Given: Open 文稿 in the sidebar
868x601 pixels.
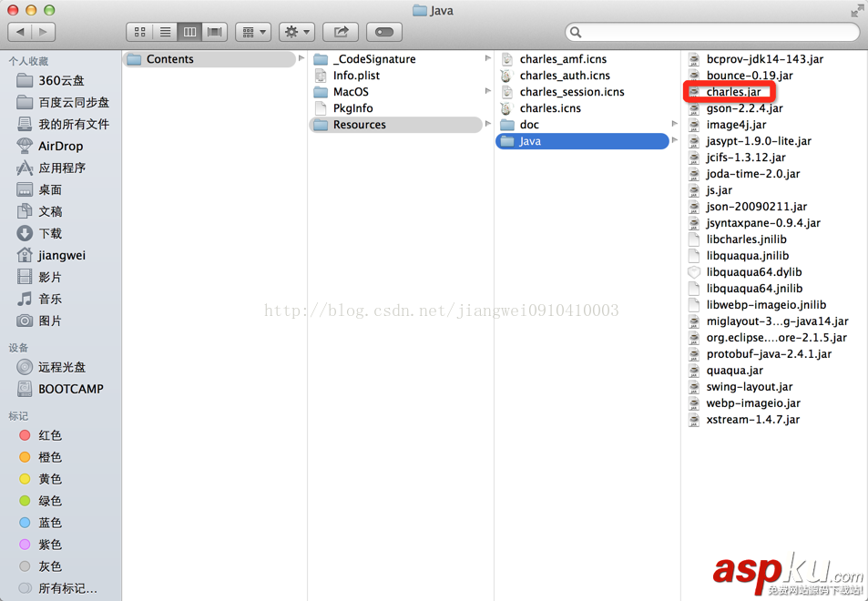Looking at the screenshot, I should pos(61,211).
